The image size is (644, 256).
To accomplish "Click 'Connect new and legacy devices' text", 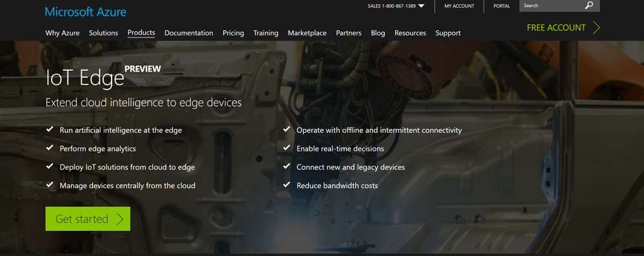I will (351, 167).
